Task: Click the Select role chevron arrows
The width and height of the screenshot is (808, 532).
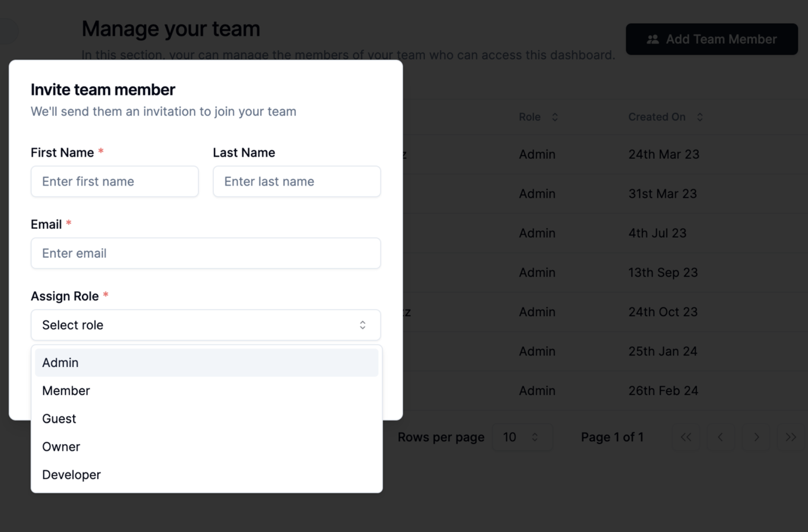Action: 363,325
